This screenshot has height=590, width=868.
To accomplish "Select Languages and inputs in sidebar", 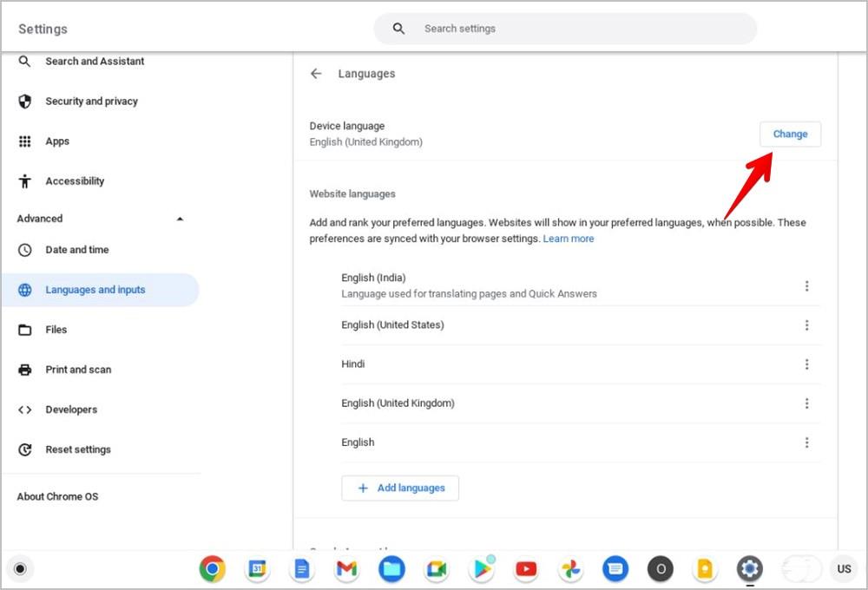I will (x=100, y=290).
